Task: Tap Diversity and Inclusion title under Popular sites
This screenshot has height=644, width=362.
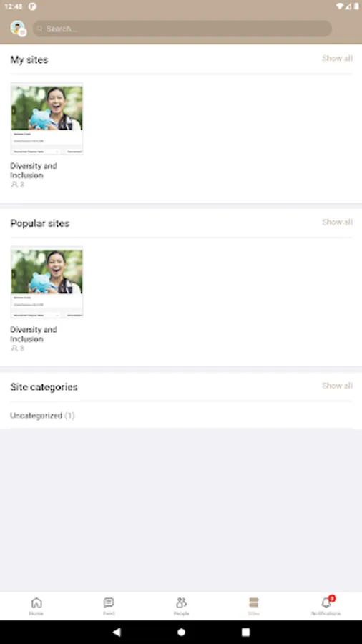Action: coord(34,334)
